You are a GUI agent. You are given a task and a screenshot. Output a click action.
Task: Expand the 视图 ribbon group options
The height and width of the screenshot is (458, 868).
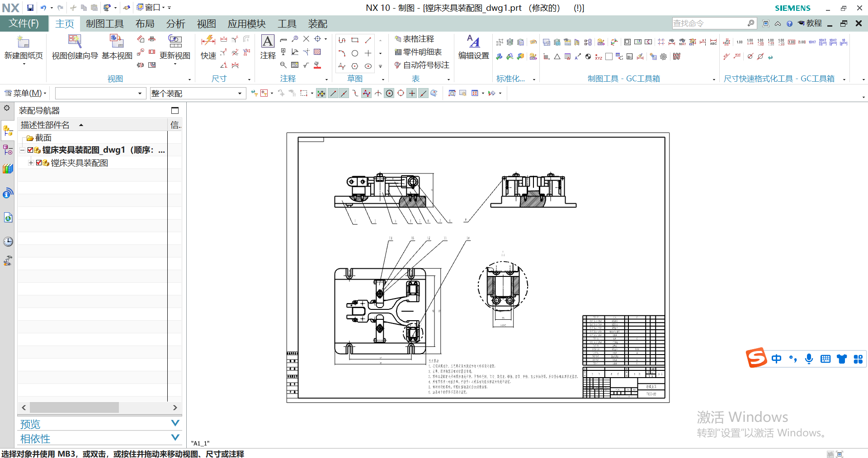tap(189, 79)
